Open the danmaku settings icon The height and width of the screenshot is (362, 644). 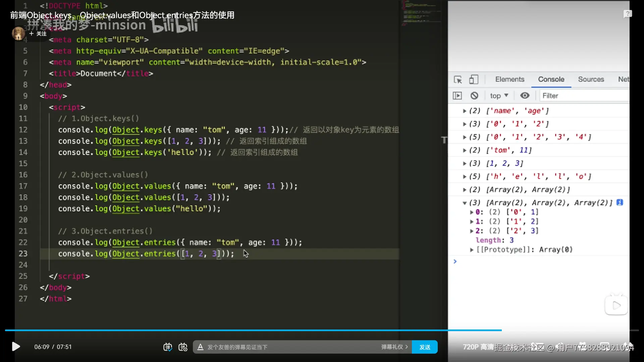(x=183, y=347)
